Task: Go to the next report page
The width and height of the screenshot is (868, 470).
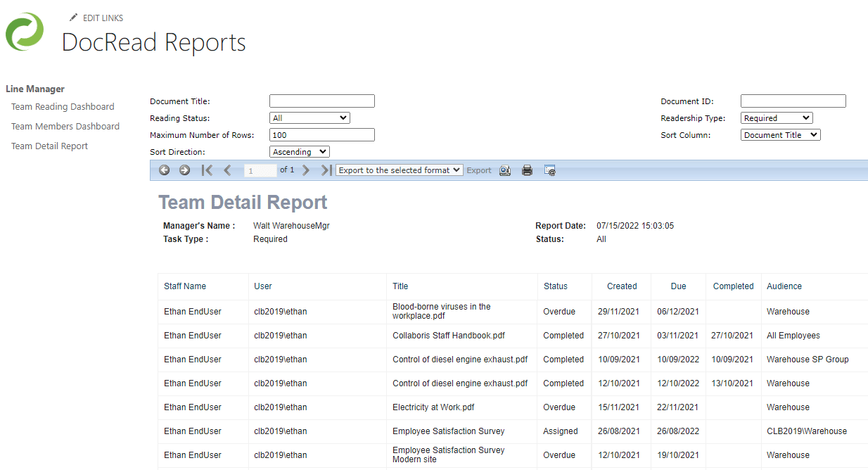Action: click(x=306, y=170)
